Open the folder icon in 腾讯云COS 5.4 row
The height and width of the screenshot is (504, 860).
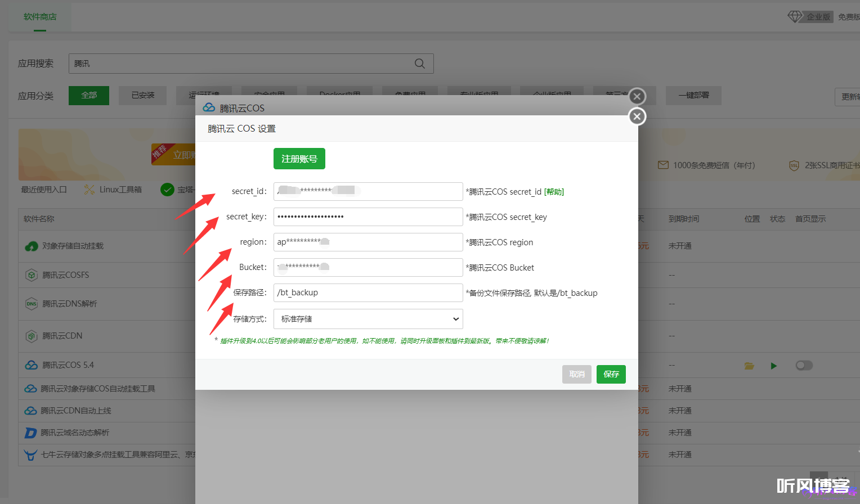pos(749,366)
